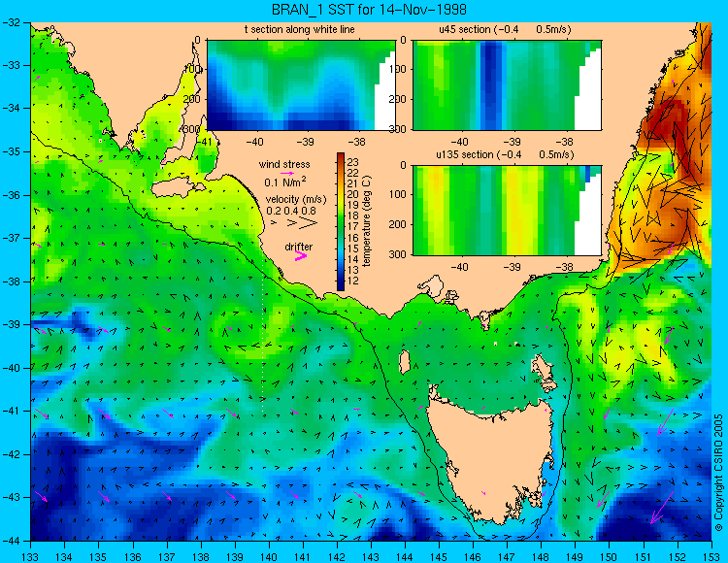The height and width of the screenshot is (563, 728).
Task: Click latitude label -32 on left axis
Action: click(12, 21)
